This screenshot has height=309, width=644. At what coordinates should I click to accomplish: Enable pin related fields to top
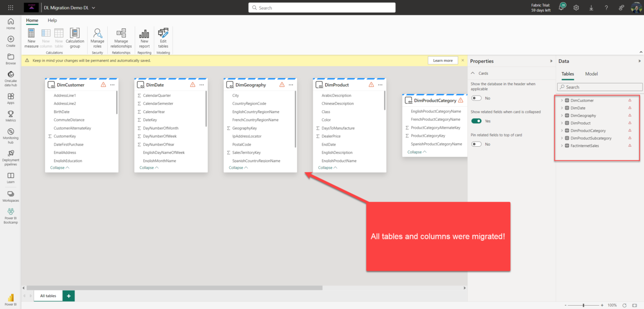click(476, 144)
